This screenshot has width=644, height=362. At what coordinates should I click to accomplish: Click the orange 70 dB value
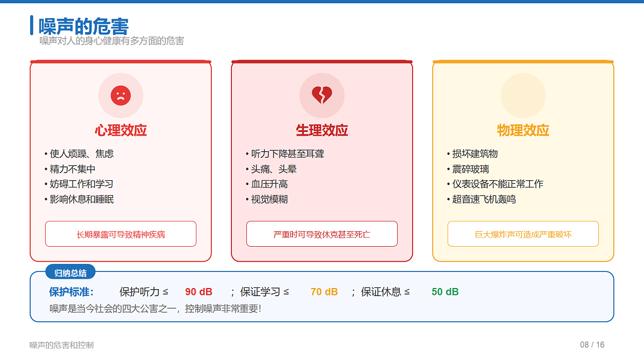[324, 292]
